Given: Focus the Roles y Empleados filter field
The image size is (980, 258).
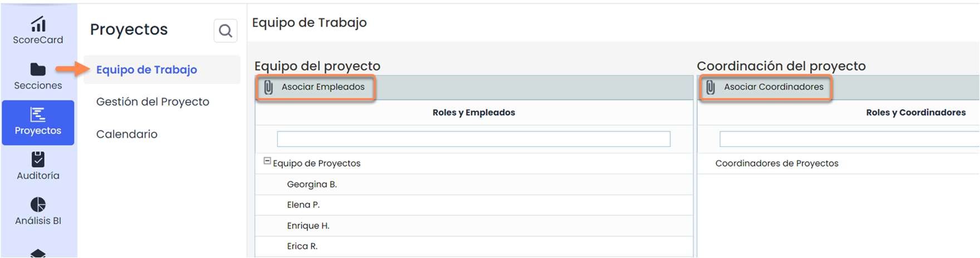Looking at the screenshot, I should (473, 139).
